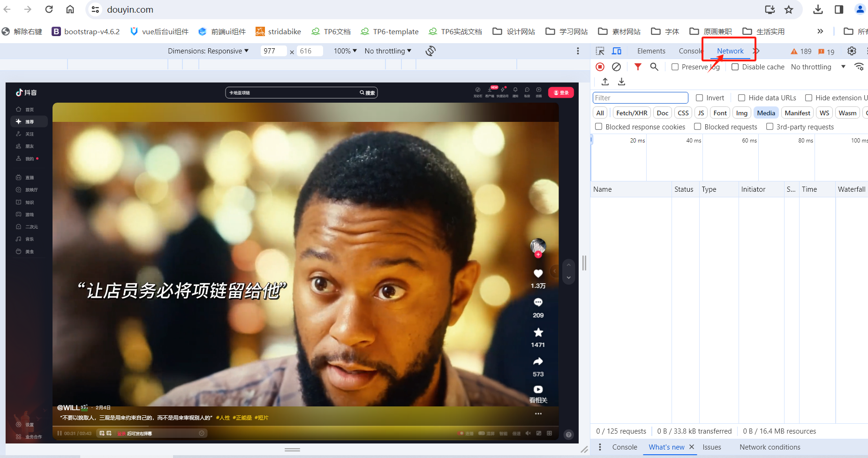Open 私信 private messages icon

[x=527, y=90]
